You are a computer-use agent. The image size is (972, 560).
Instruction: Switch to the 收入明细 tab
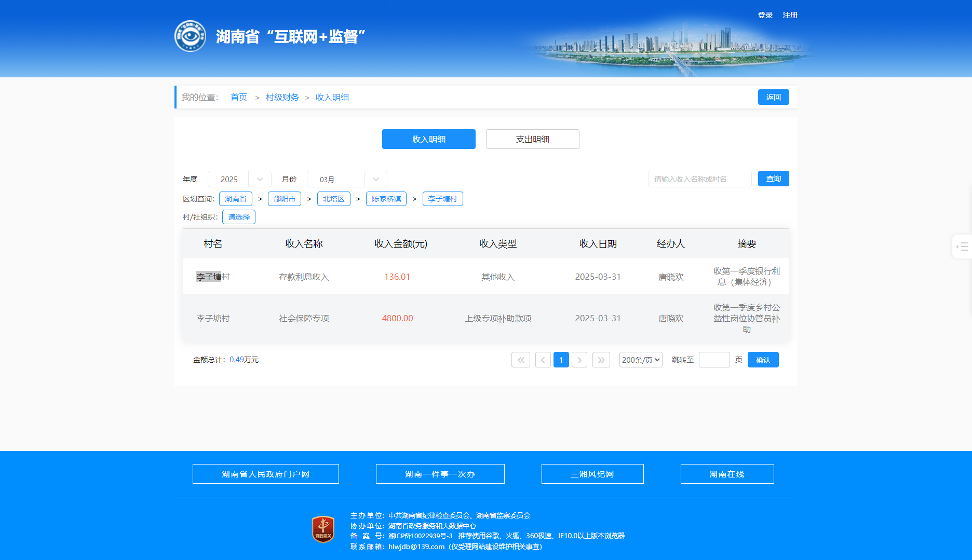coord(429,139)
